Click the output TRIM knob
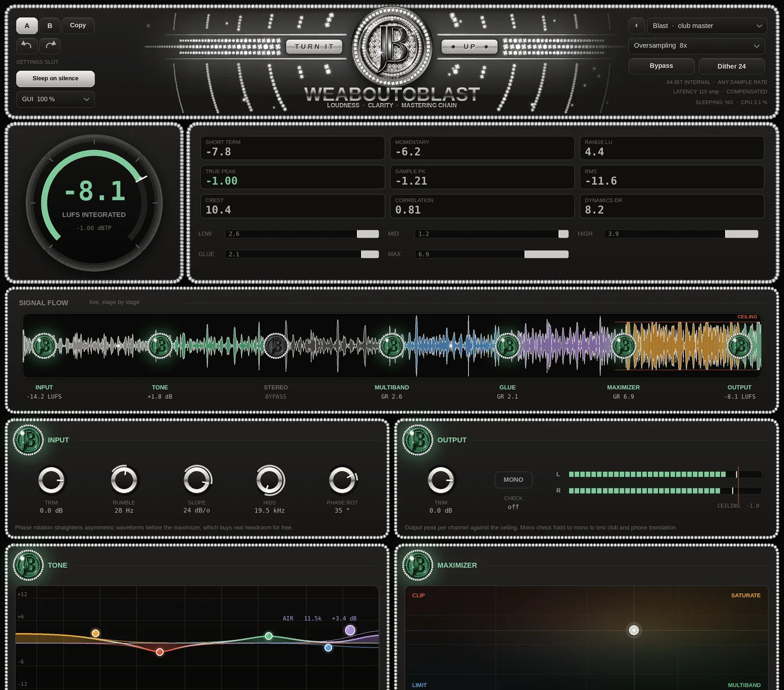784x690 pixels. coord(441,480)
